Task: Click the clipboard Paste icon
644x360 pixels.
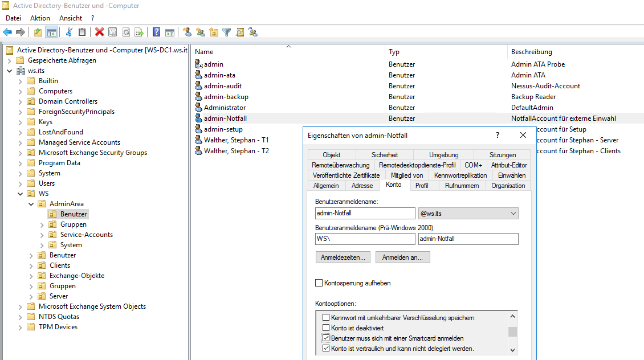Action: [x=82, y=32]
